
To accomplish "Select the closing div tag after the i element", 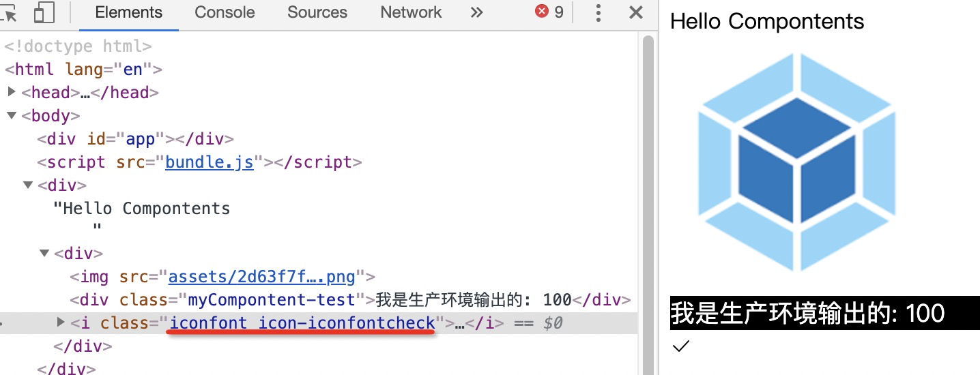I will tap(83, 346).
